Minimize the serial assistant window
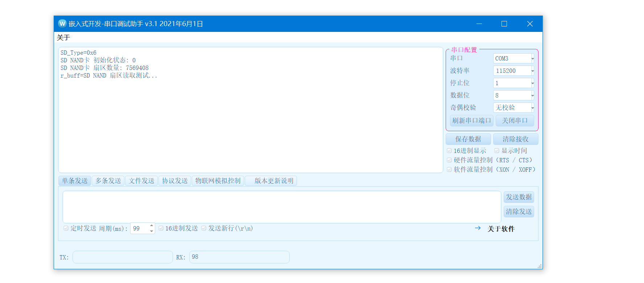This screenshot has height=283, width=644. coord(479,24)
